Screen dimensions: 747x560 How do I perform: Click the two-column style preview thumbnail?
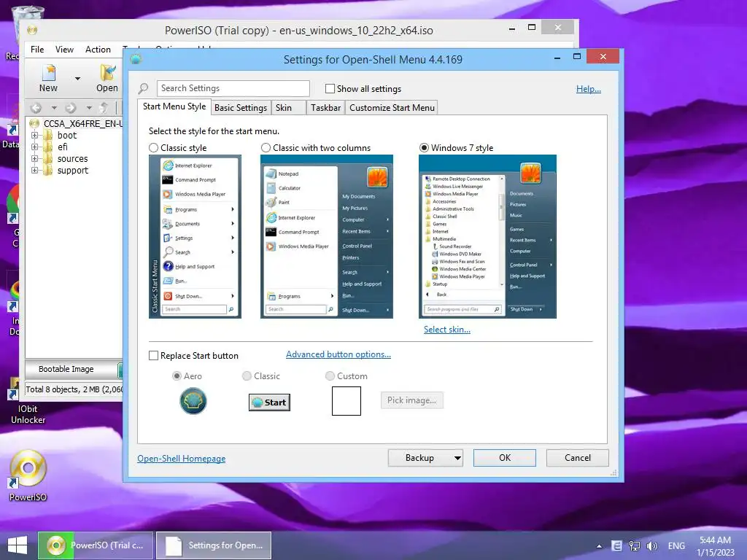point(326,237)
